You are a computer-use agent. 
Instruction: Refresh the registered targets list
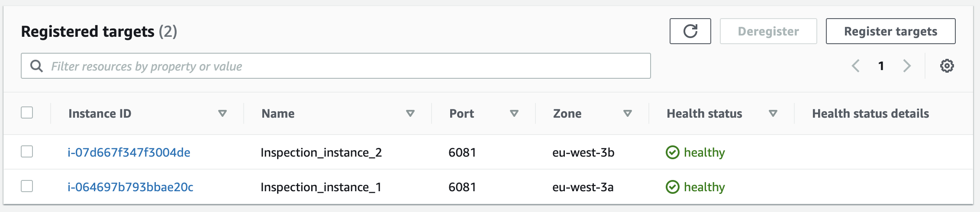pos(690,31)
